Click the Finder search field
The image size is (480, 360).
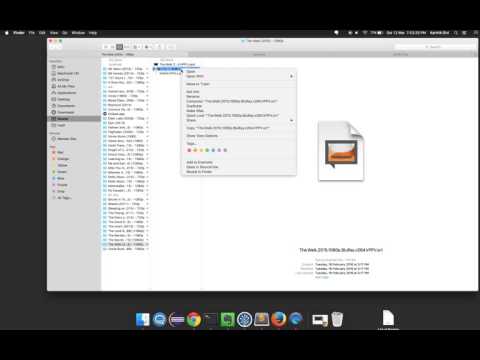click(435, 47)
